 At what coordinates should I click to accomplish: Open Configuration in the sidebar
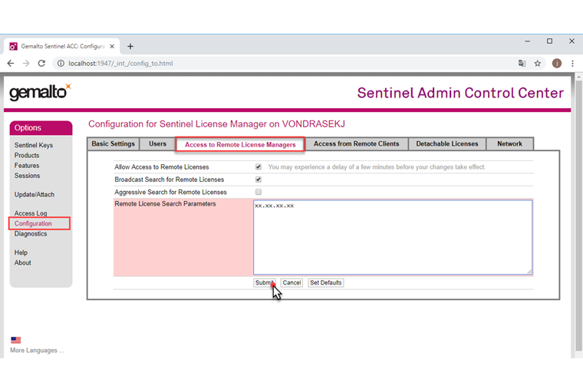tap(33, 223)
